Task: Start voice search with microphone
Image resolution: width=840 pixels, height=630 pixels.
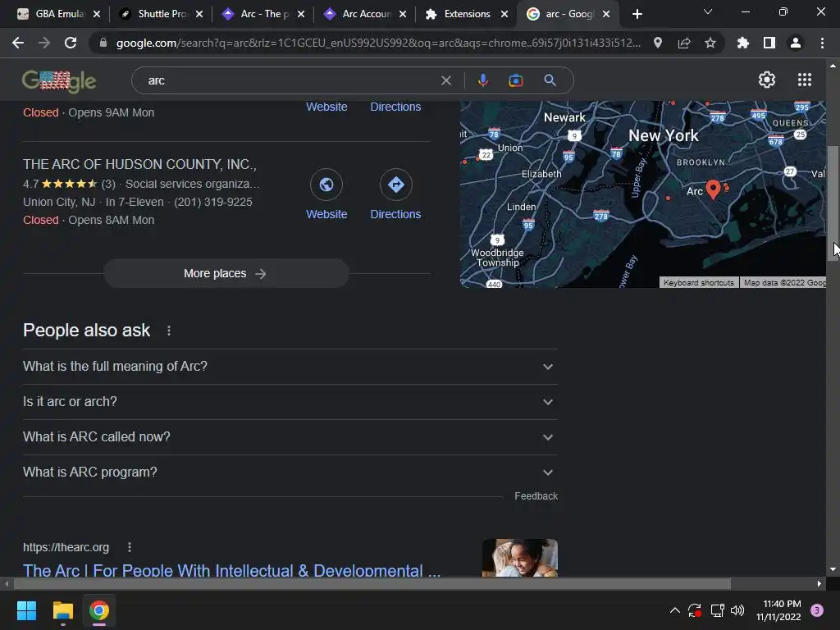Action: (x=482, y=80)
